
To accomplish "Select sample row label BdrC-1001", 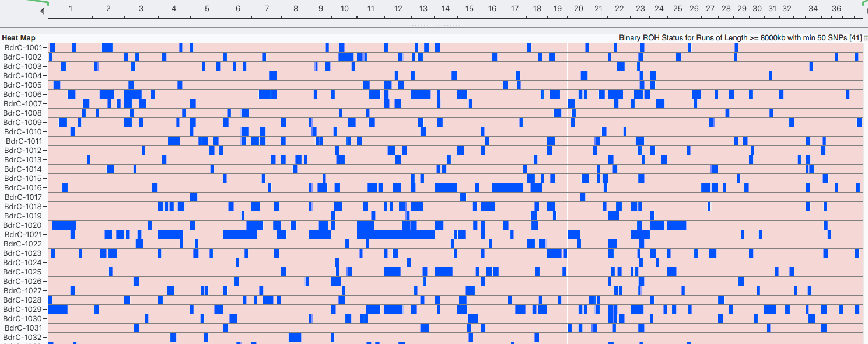I will (x=23, y=47).
